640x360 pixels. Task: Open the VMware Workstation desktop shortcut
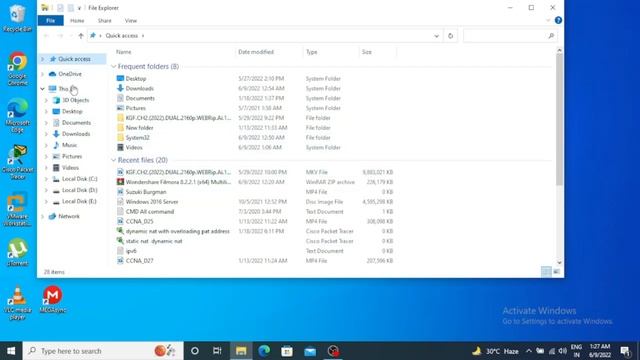tap(17, 210)
